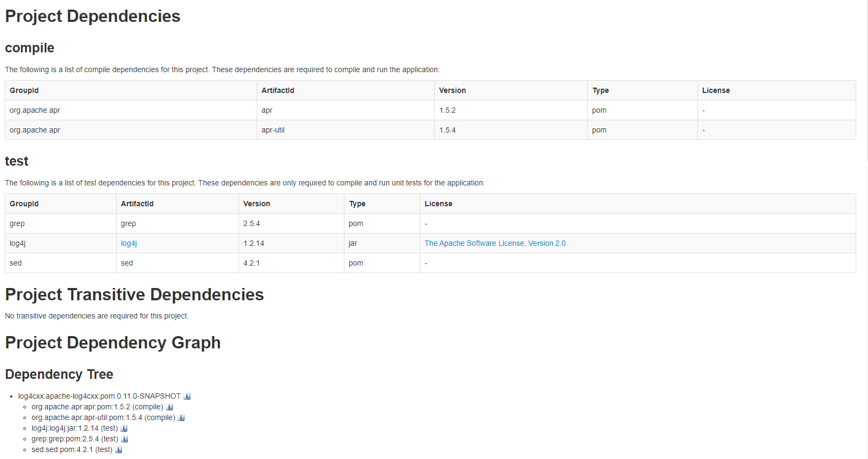Select the apr-util ArtifactId cell

coord(345,130)
